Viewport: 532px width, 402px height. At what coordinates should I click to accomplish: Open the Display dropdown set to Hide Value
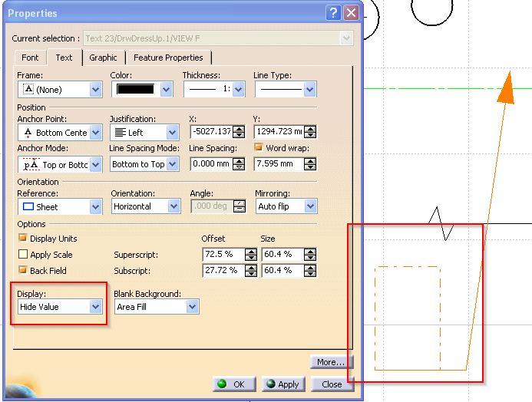click(96, 307)
